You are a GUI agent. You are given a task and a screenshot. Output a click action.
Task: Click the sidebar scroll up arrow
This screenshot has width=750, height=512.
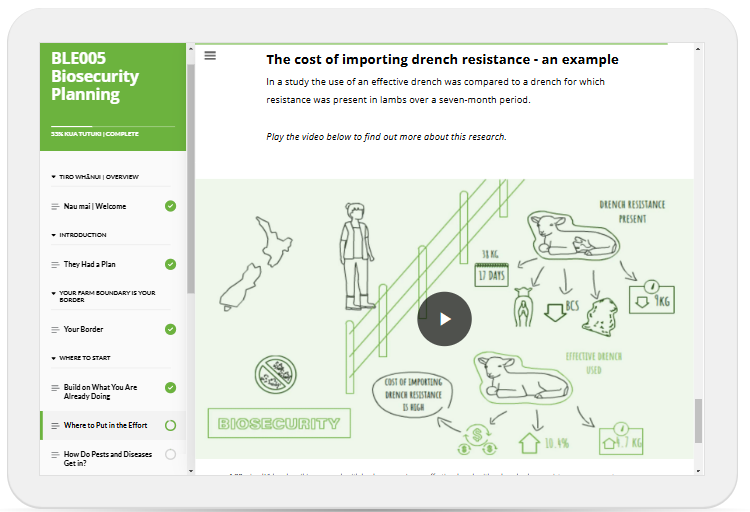(191, 48)
